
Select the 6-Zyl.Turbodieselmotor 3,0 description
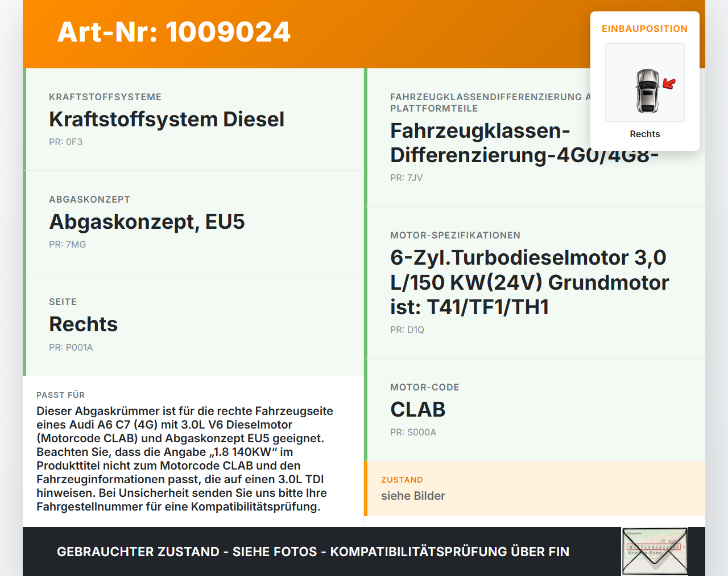(x=530, y=282)
